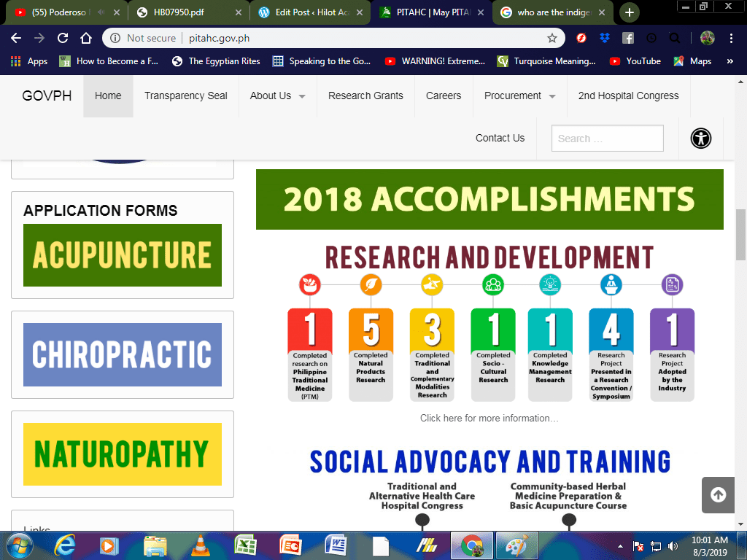
Task: Open the YouTube bookmark
Action: tap(635, 61)
